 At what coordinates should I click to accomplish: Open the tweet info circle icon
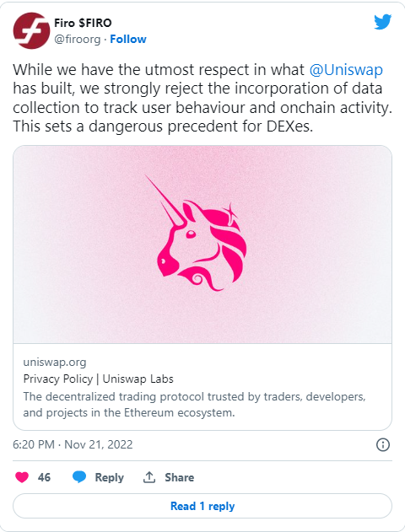383,444
